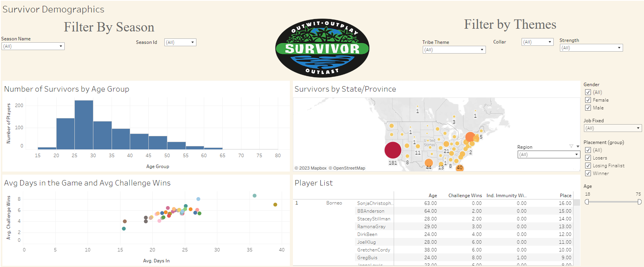Image resolution: width=644 pixels, height=267 pixels.
Task: Open the Region card menu caret above its dropdown
Action: 578,146
